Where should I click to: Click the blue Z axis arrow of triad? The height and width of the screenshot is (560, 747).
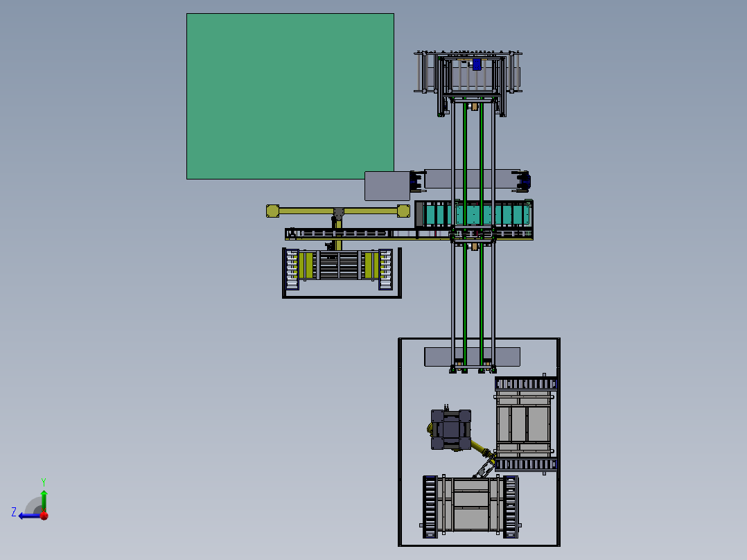[x=30, y=516]
